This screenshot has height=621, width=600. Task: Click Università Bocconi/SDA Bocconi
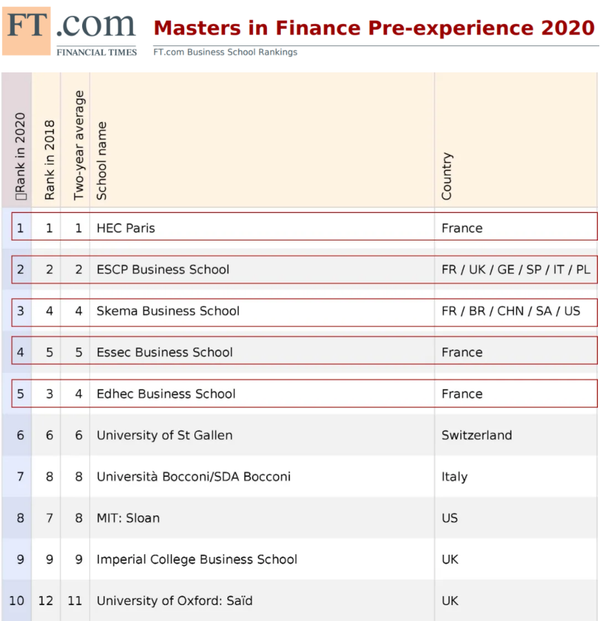pos(194,477)
